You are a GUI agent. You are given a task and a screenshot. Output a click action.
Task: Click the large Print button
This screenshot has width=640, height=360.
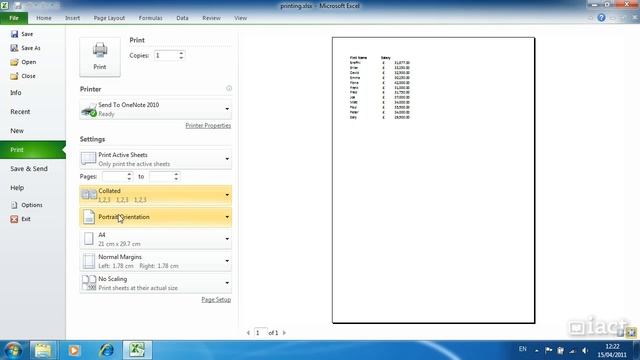[x=100, y=57]
